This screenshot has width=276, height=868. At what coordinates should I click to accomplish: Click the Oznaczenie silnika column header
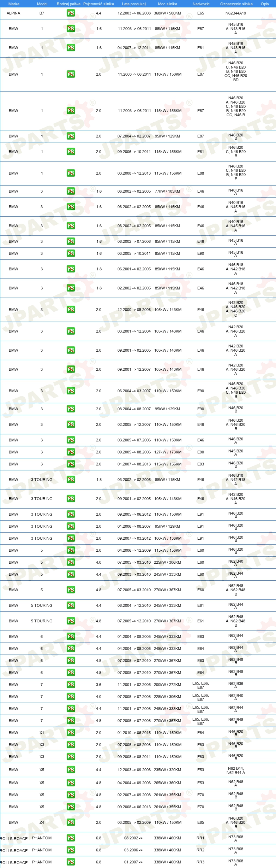(236, 4)
